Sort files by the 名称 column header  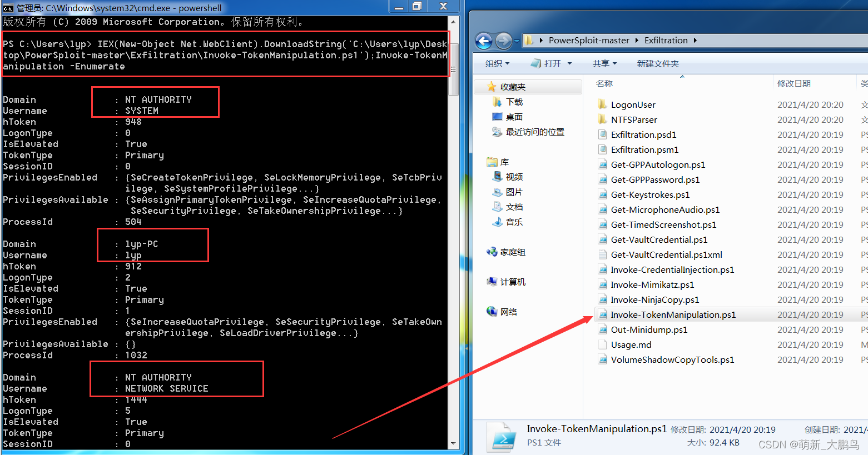pos(604,84)
